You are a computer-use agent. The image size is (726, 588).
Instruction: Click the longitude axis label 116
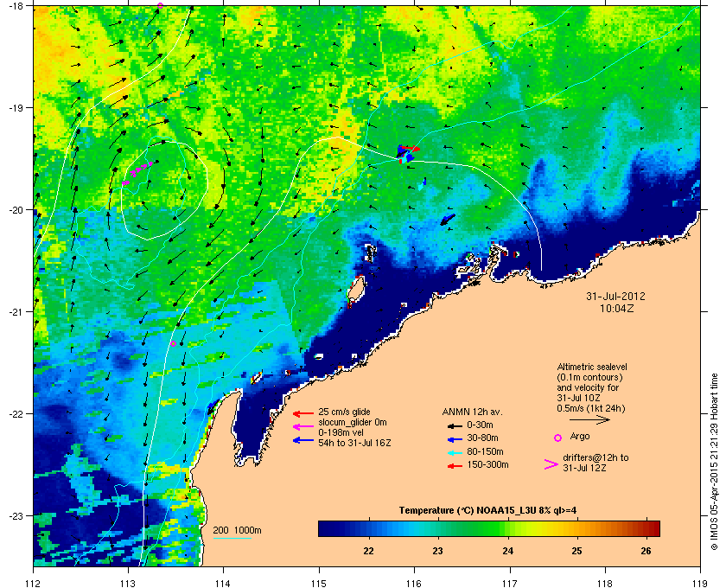click(414, 583)
